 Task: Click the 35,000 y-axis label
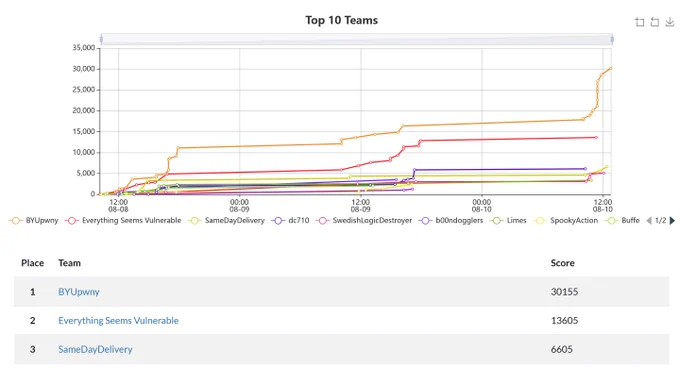click(83, 48)
